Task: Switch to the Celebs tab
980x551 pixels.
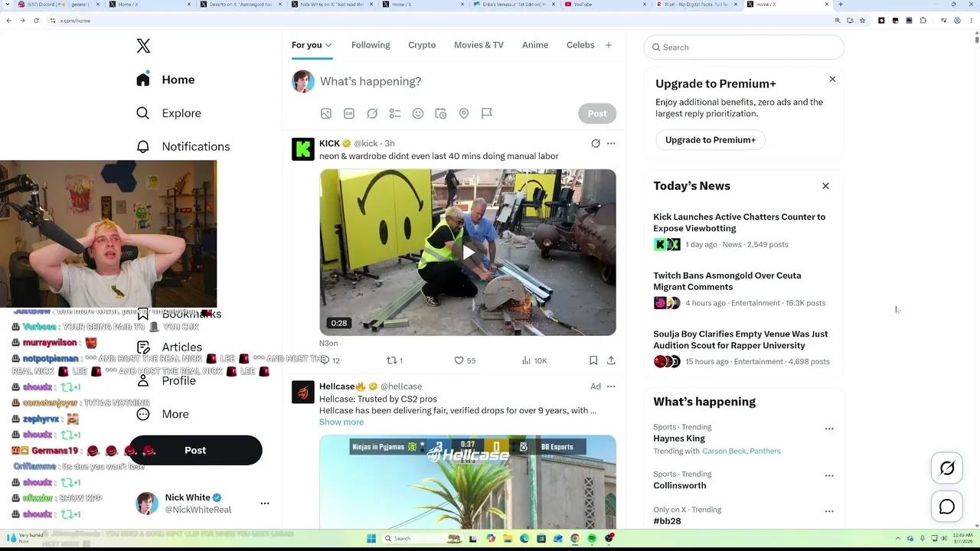Action: 580,45
